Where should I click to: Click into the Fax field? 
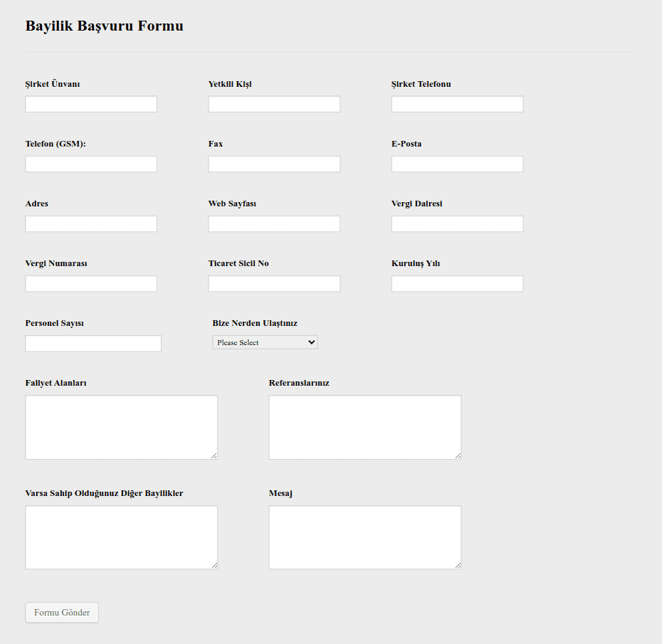click(x=274, y=164)
